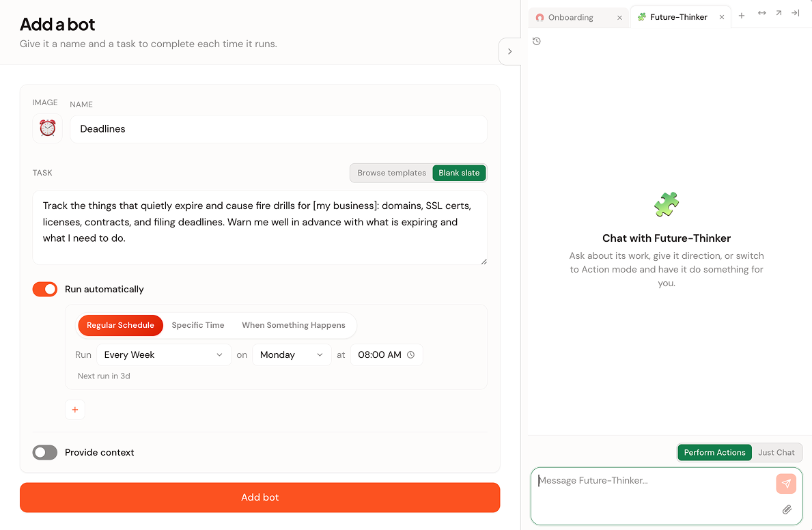Select Regular Schedule tab
812x530 pixels.
[120, 325]
